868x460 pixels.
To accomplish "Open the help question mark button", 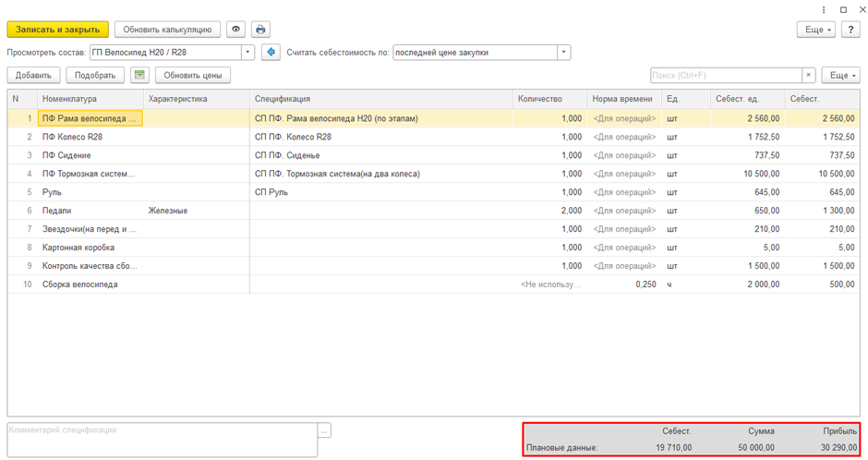I will [x=850, y=30].
